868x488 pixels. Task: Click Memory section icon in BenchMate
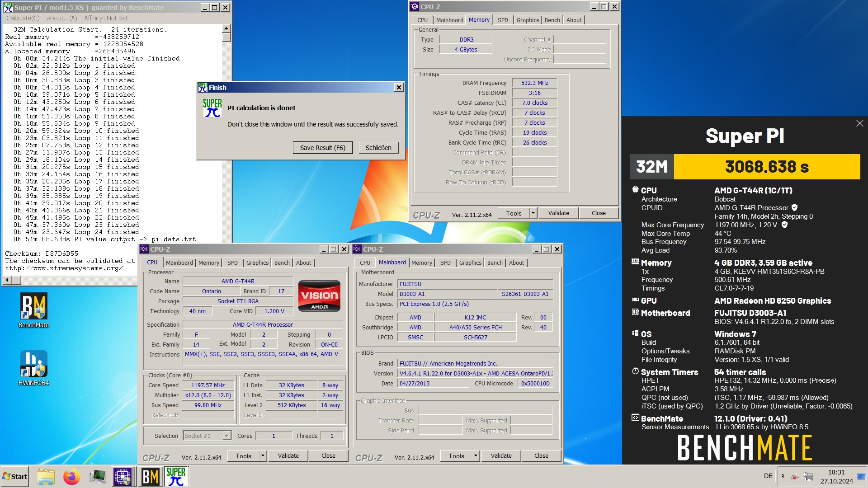pos(635,262)
